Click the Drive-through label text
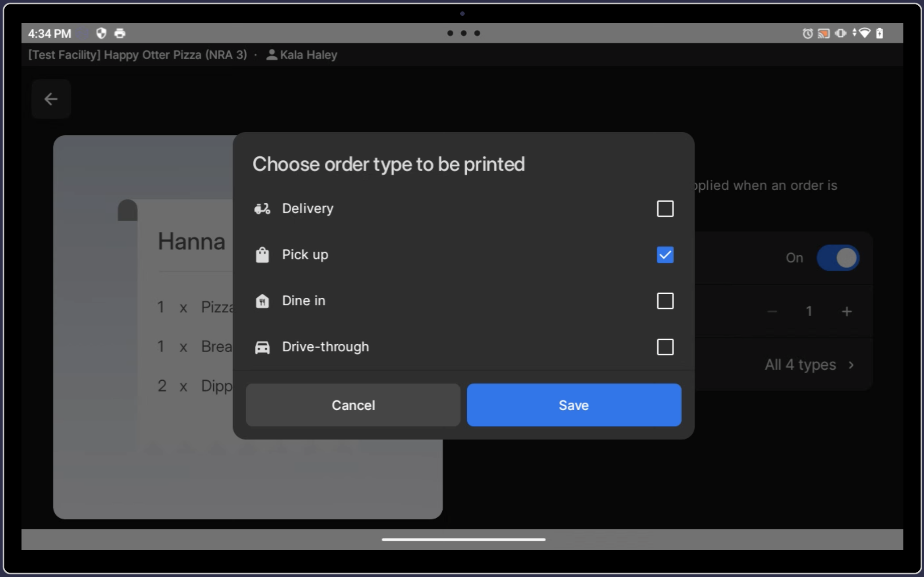This screenshot has width=924, height=577. [326, 347]
